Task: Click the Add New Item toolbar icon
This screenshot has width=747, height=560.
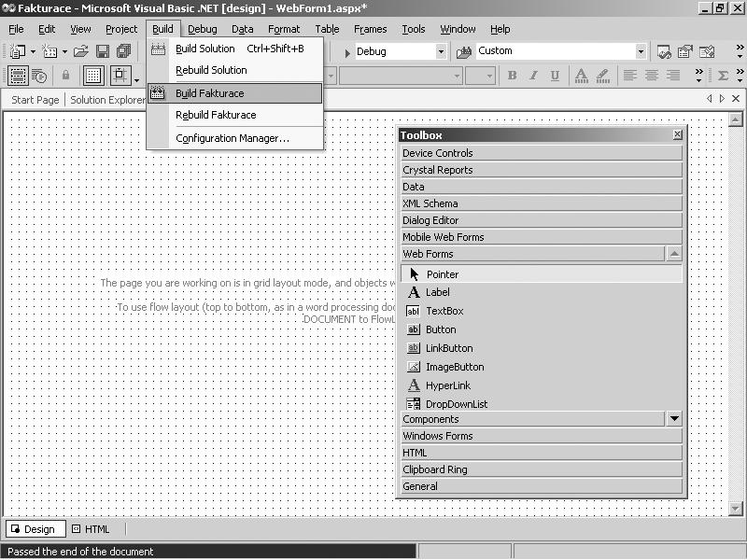Action: (x=49, y=51)
